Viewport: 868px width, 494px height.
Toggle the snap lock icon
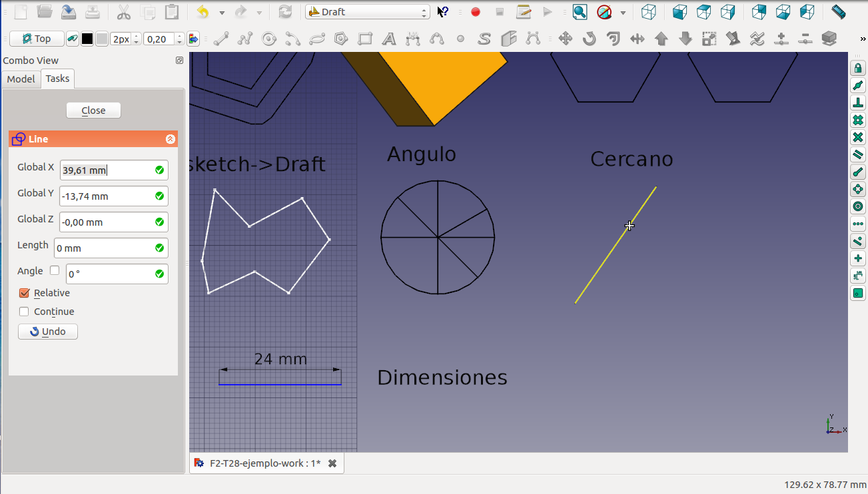(858, 68)
